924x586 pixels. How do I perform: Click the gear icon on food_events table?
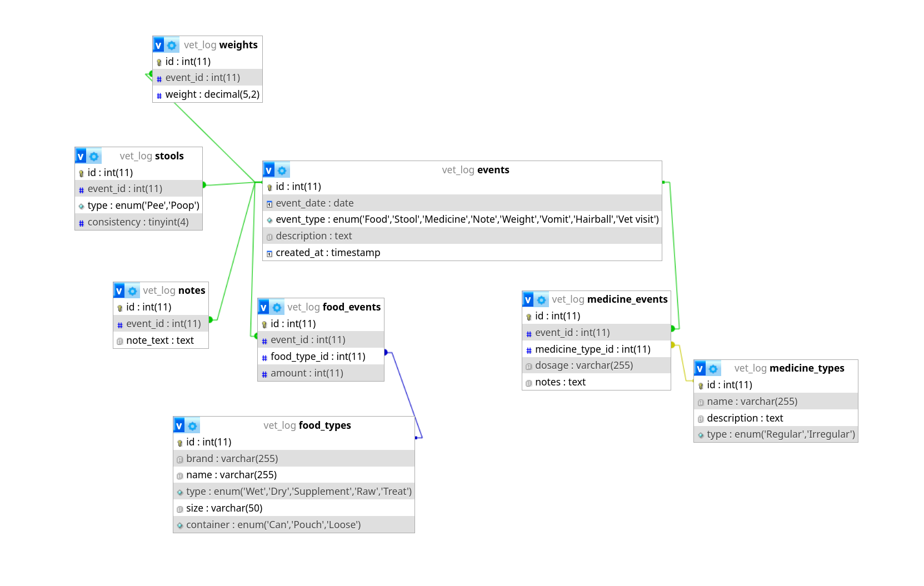point(277,308)
